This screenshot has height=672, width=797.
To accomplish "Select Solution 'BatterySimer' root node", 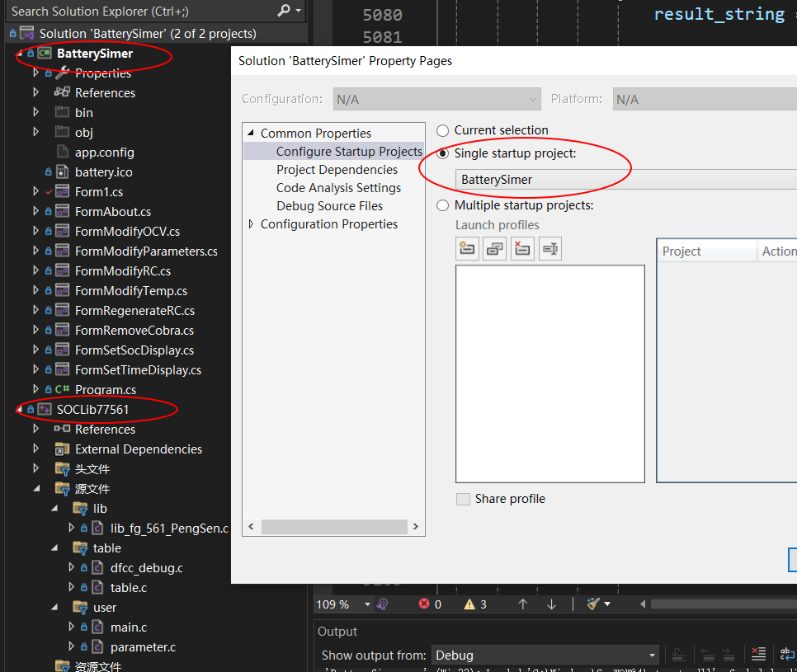I will [148, 34].
